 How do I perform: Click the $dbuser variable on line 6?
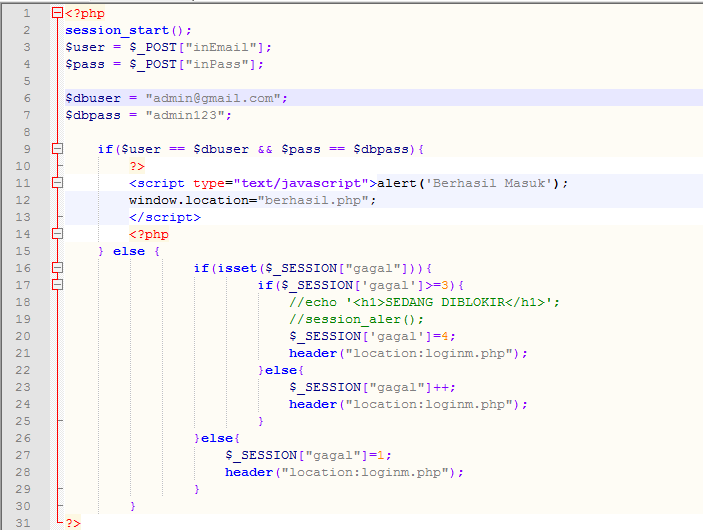coord(93,98)
